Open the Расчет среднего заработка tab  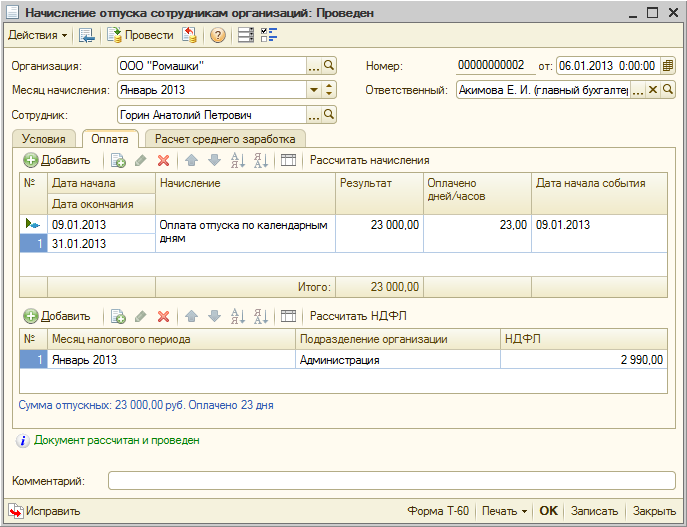pos(225,139)
